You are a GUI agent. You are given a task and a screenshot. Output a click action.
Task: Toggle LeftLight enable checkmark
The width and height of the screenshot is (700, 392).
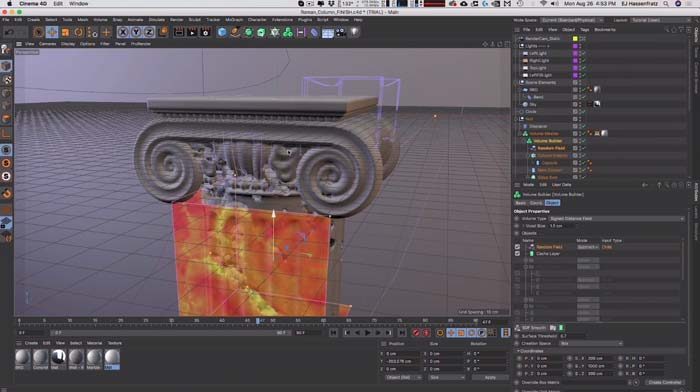pos(583,53)
